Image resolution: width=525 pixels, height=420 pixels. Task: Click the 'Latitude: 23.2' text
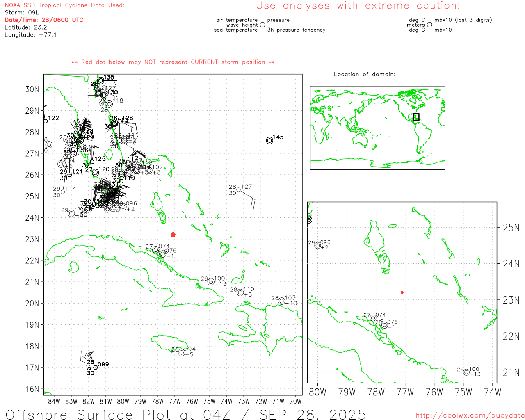click(26, 27)
